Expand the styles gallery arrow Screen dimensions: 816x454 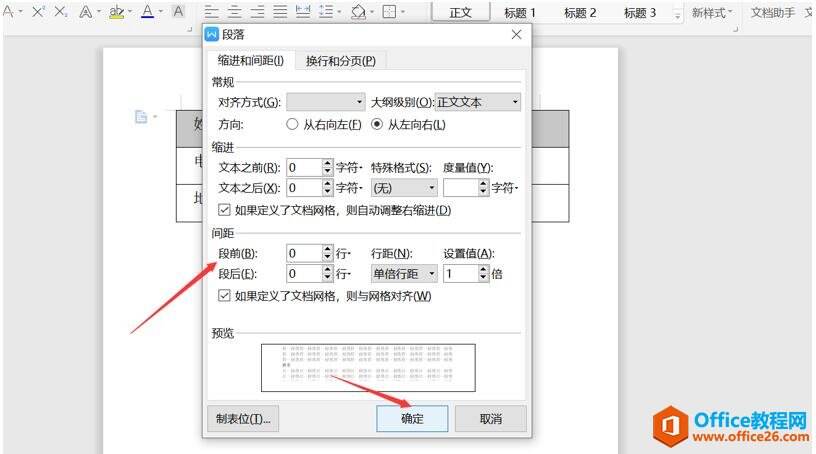tap(678, 16)
